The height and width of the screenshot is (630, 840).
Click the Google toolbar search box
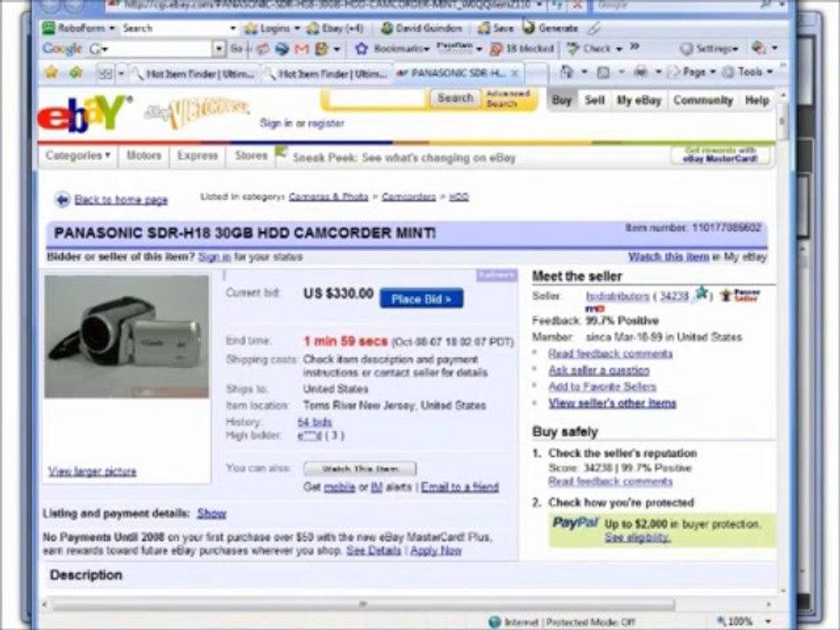pos(151,49)
